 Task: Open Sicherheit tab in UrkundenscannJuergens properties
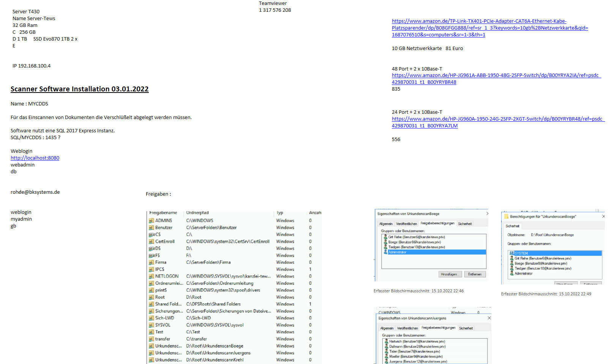466,328
